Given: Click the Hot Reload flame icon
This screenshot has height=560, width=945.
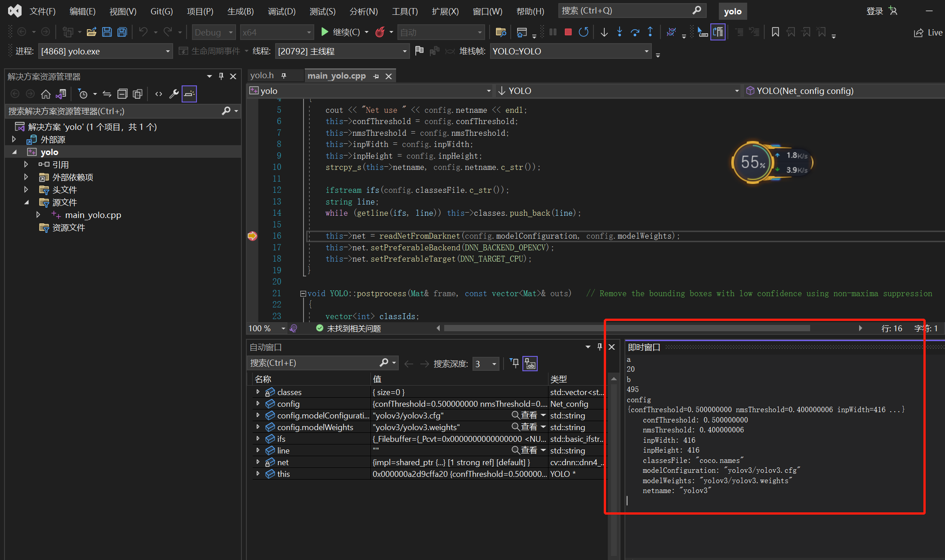Looking at the screenshot, I should [x=380, y=32].
